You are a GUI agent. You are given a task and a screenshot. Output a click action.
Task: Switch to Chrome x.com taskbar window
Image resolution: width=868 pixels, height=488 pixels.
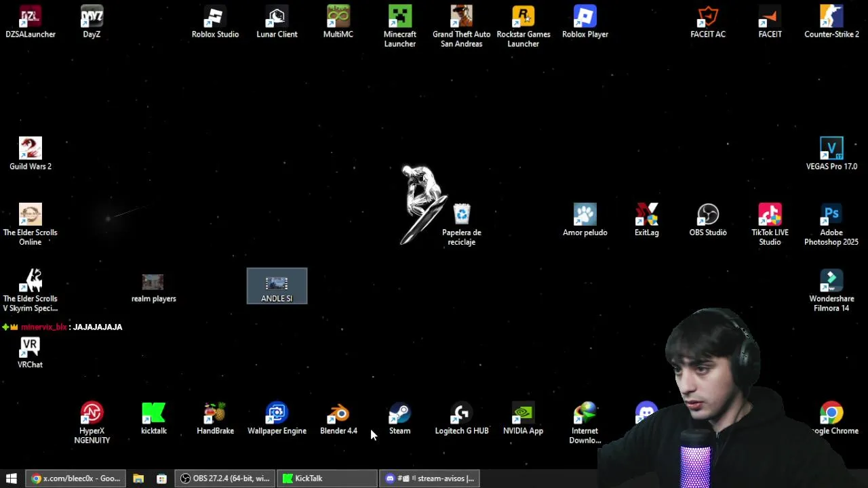75,479
